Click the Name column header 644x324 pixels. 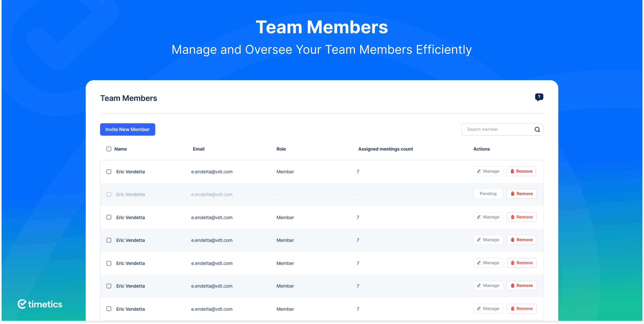121,149
